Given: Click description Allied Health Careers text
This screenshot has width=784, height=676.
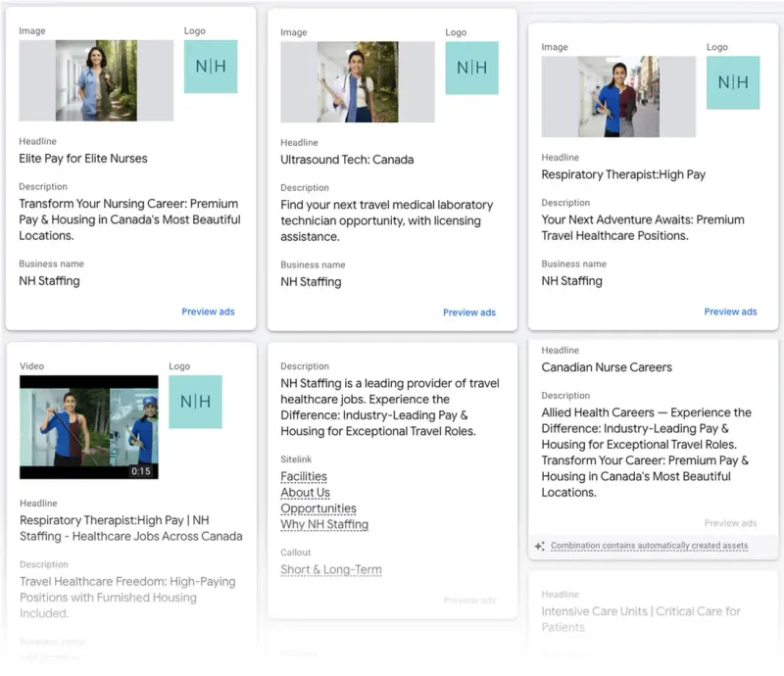Looking at the screenshot, I should pos(647,452).
